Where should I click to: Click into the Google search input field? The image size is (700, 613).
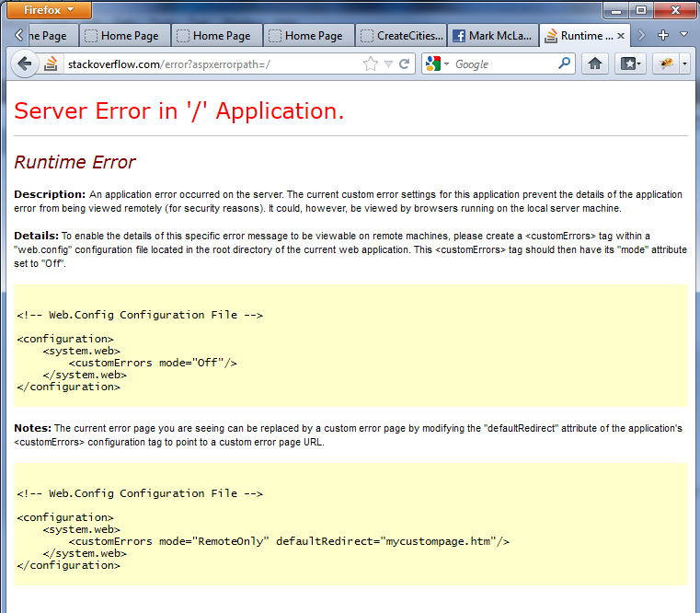(501, 64)
